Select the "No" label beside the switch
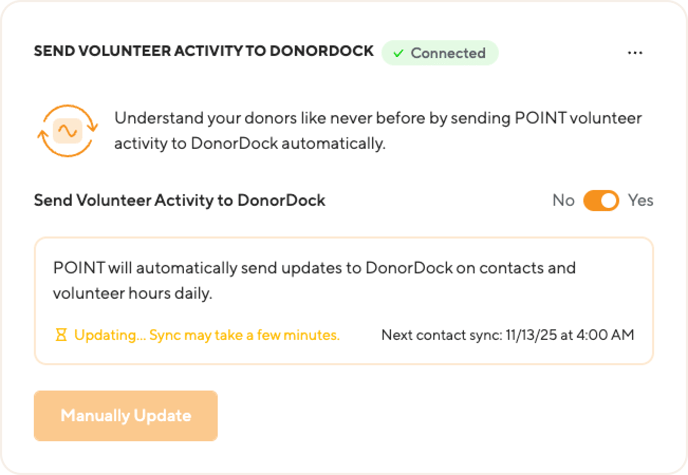 pos(563,200)
